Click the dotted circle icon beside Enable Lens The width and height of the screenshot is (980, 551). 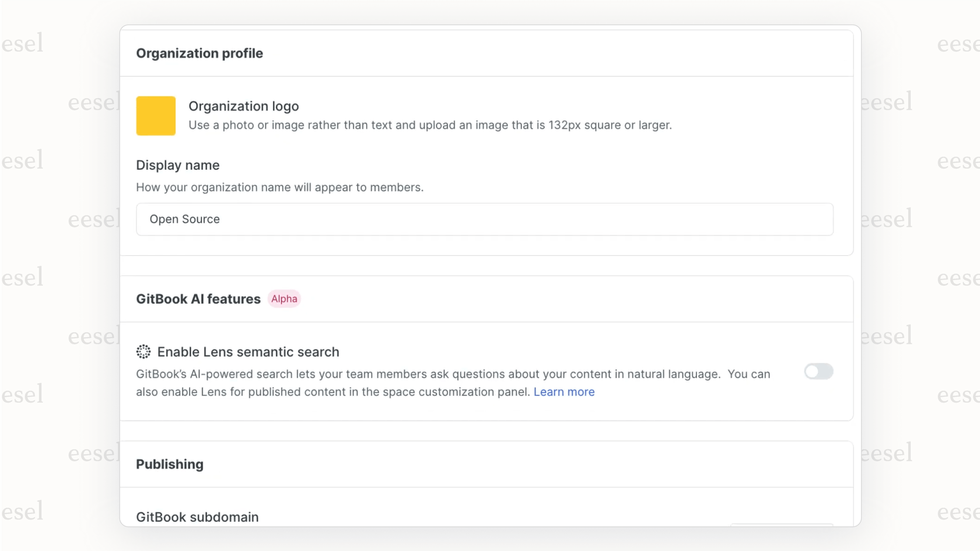tap(143, 352)
